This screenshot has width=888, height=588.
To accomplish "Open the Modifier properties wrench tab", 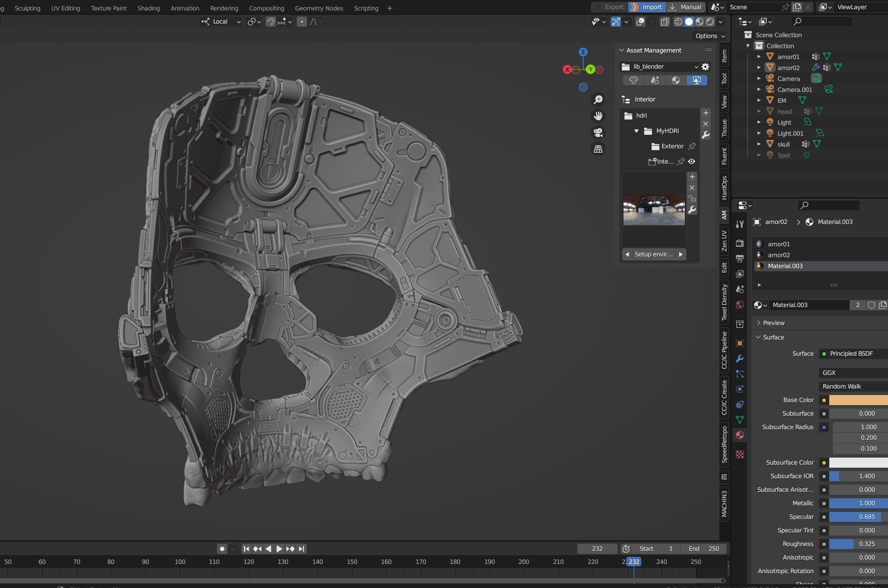I will coord(740,359).
